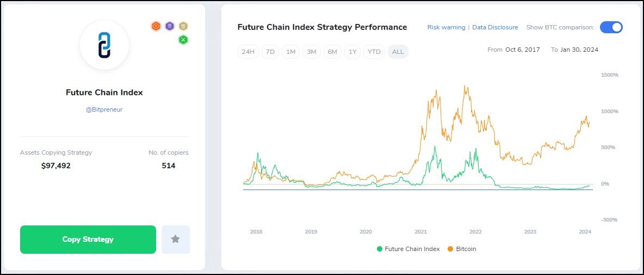The height and width of the screenshot is (275, 644).
Task: Show the 6M performance range
Action: pyautogui.click(x=332, y=52)
